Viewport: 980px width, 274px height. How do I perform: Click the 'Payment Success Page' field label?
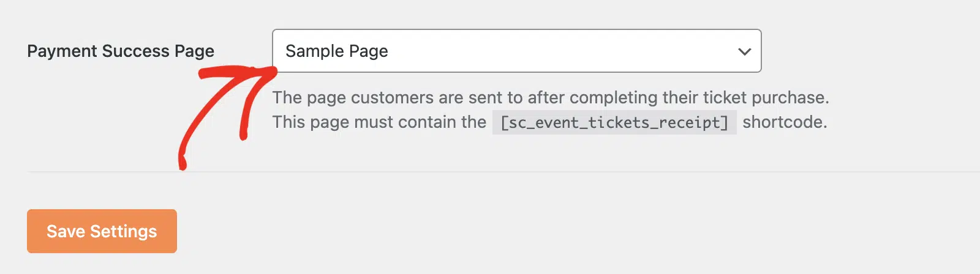121,51
